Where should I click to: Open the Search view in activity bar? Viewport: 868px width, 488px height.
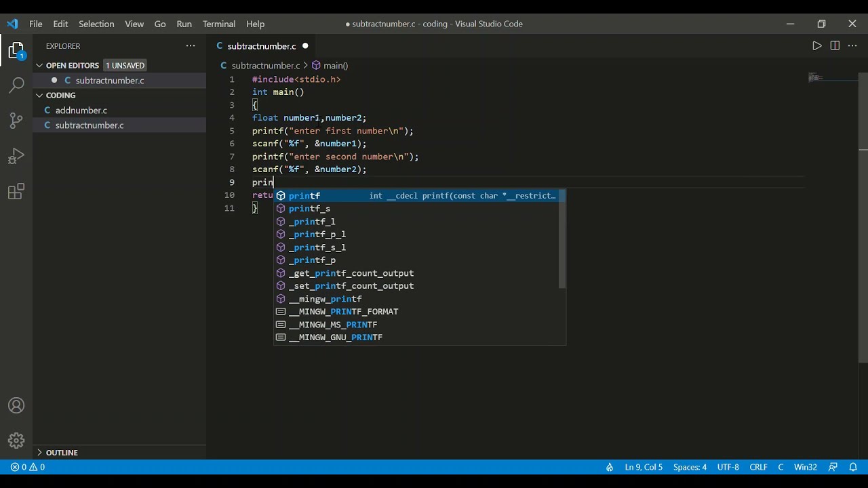(16, 85)
